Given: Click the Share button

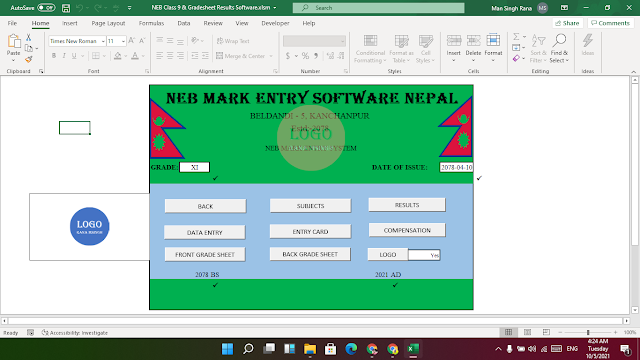Looking at the screenshot, I should (567, 23).
